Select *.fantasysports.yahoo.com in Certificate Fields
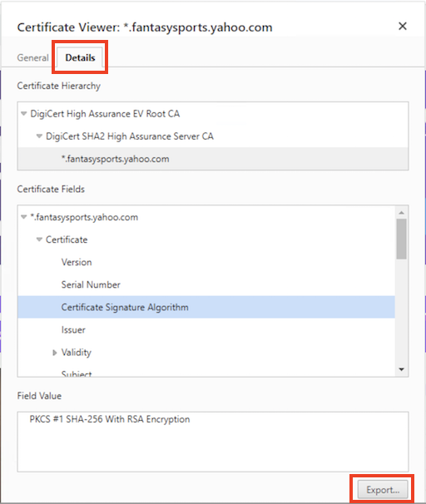 206,217
